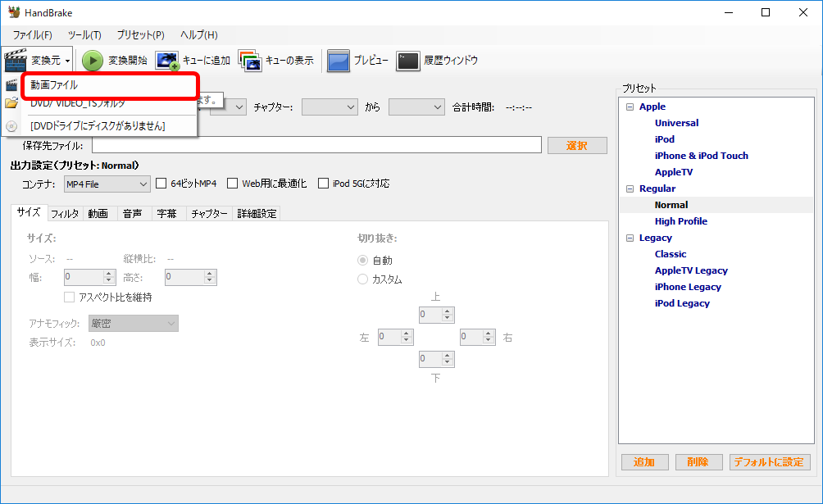Click the 追加 preset button
Image resolution: width=823 pixels, height=504 pixels.
(644, 462)
